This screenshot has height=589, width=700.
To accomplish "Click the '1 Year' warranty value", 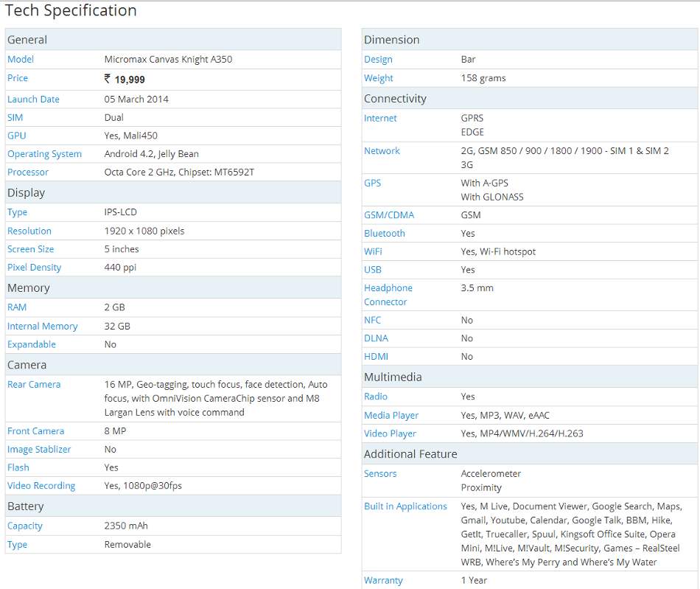I will (474, 580).
